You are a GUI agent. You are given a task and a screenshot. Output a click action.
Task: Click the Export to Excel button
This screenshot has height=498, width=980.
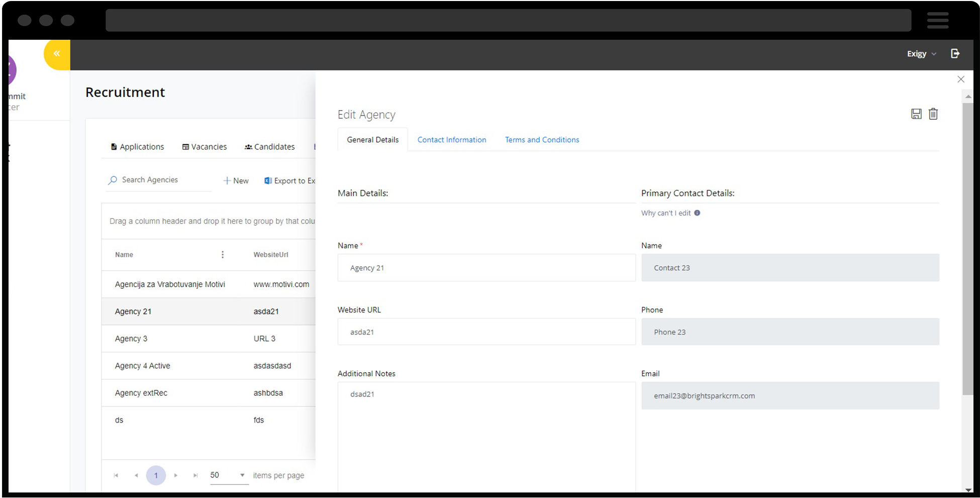pyautogui.click(x=290, y=181)
